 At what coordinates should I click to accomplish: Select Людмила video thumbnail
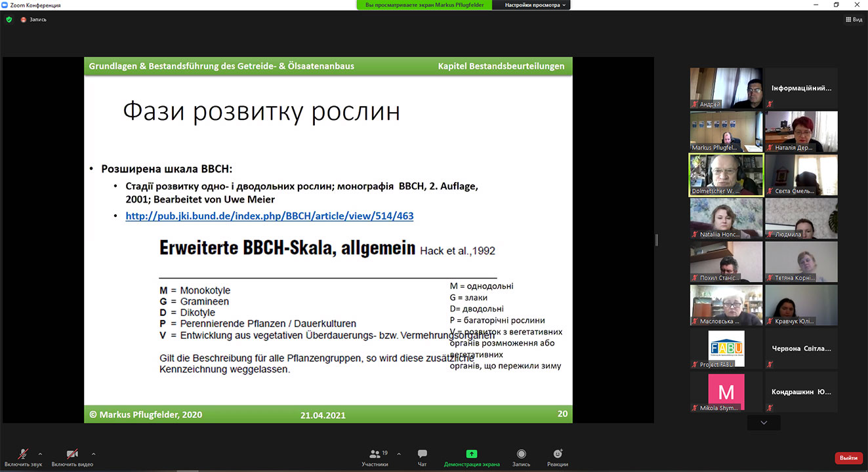coord(801,218)
